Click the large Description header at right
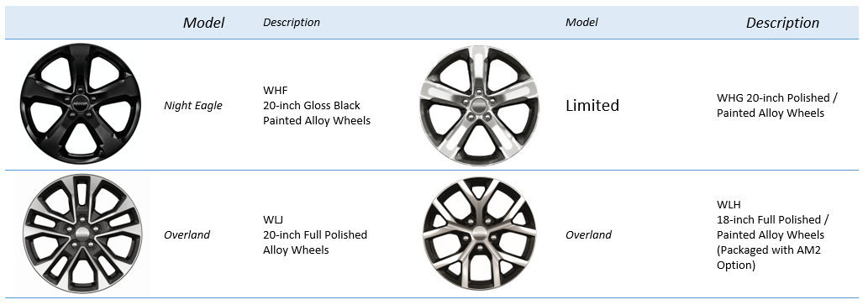The width and height of the screenshot is (868, 305). click(782, 23)
